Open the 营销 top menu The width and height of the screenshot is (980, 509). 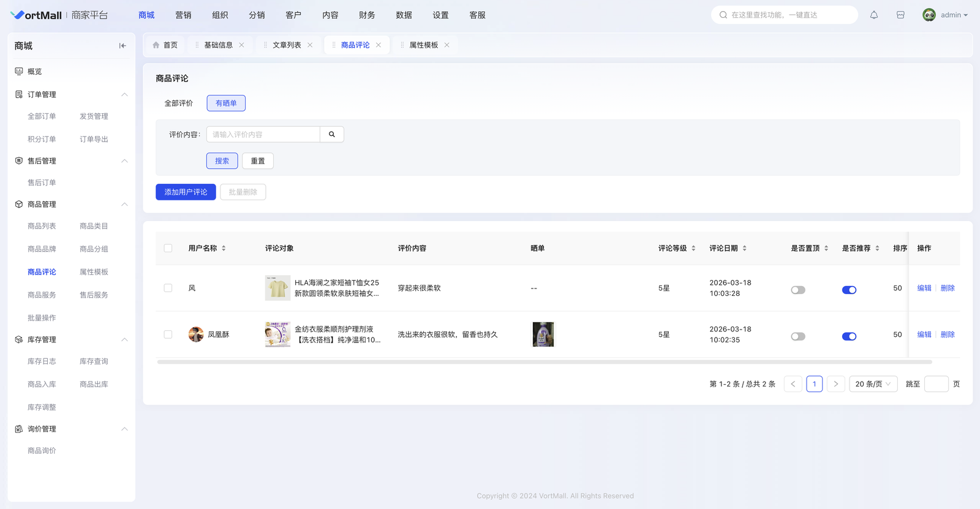click(183, 15)
